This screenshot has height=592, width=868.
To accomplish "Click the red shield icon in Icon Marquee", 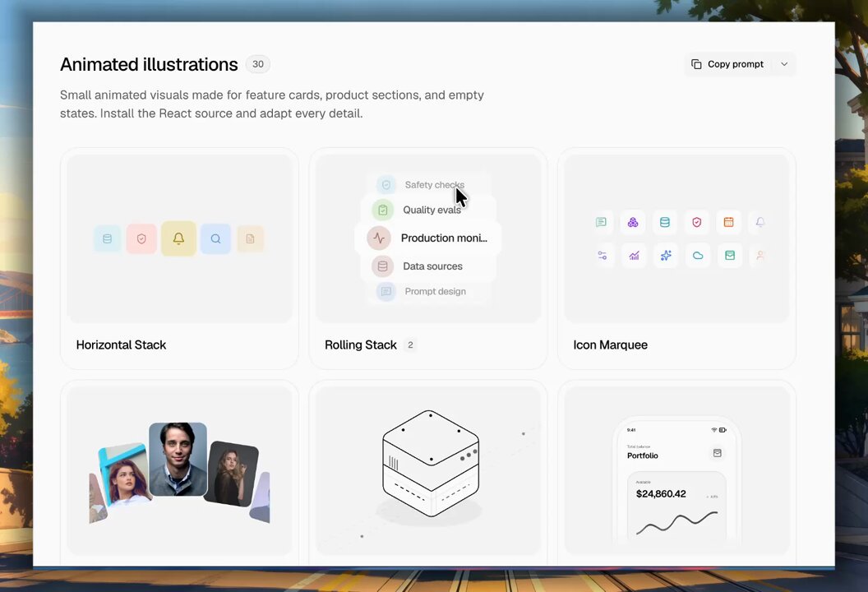I will pyautogui.click(x=697, y=222).
